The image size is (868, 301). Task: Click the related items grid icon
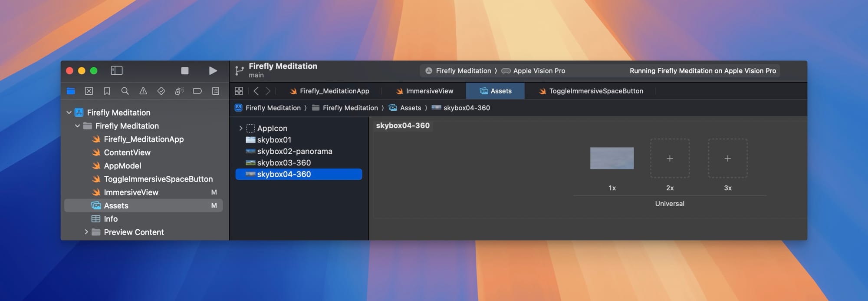239,91
